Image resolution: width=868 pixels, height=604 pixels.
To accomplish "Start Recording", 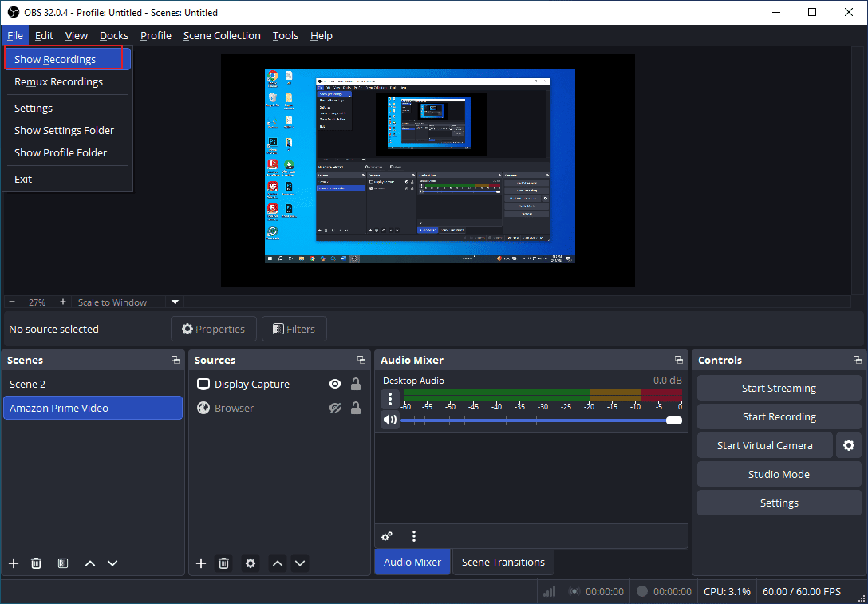I will coord(778,416).
